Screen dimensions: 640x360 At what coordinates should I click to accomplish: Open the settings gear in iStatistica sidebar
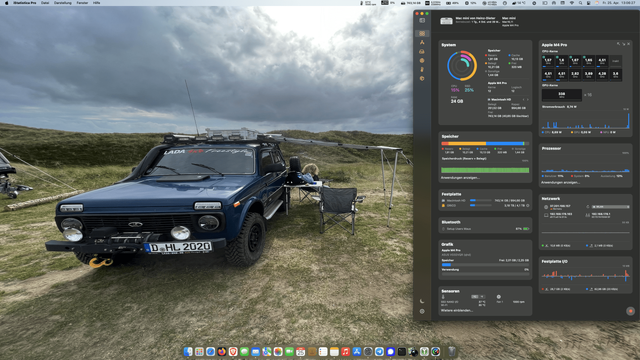click(x=422, y=311)
